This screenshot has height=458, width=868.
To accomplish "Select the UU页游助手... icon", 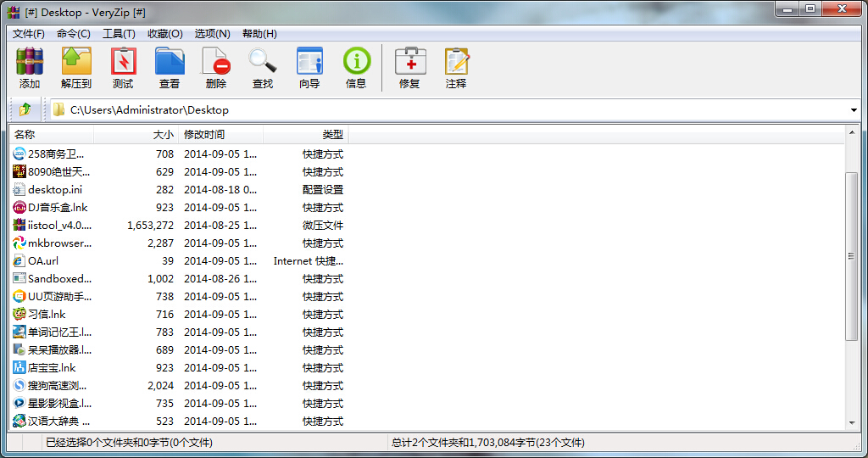I will tap(19, 296).
